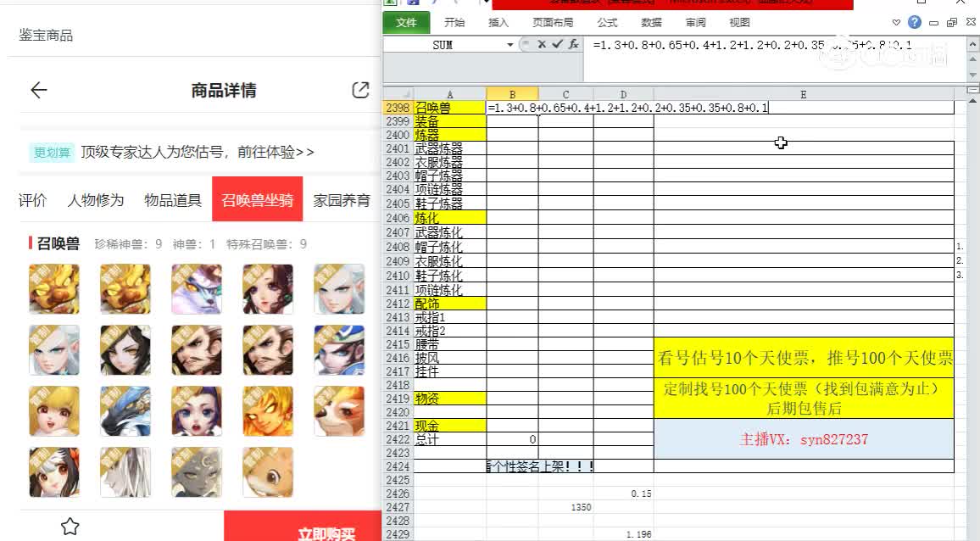
Task: Open the white-haired figure pet thumbnail
Action: (125, 473)
